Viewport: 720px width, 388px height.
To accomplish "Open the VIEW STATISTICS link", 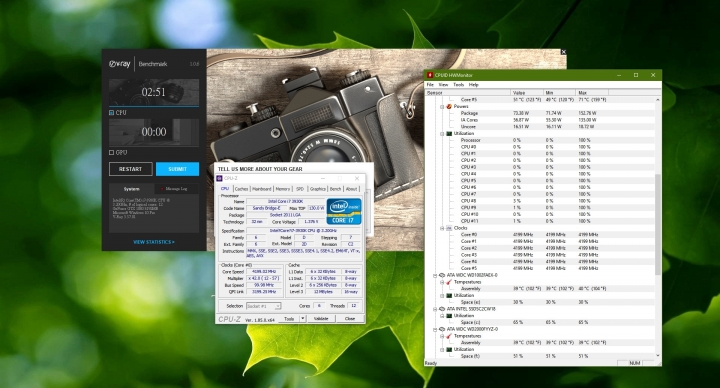I will pyautogui.click(x=154, y=242).
